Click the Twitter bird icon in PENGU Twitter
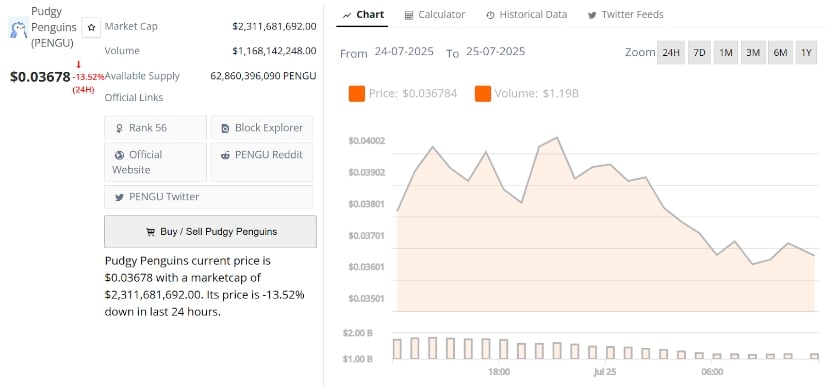The width and height of the screenshot is (825, 387). point(119,197)
